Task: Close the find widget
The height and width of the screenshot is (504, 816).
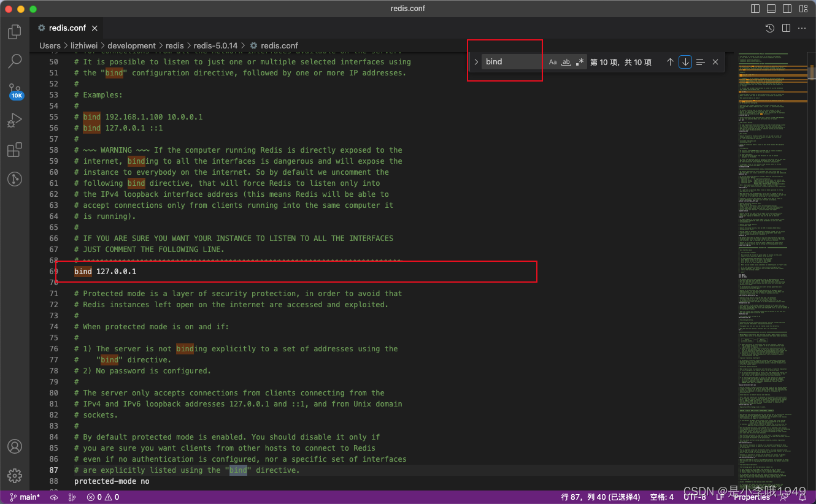Action: pyautogui.click(x=715, y=62)
